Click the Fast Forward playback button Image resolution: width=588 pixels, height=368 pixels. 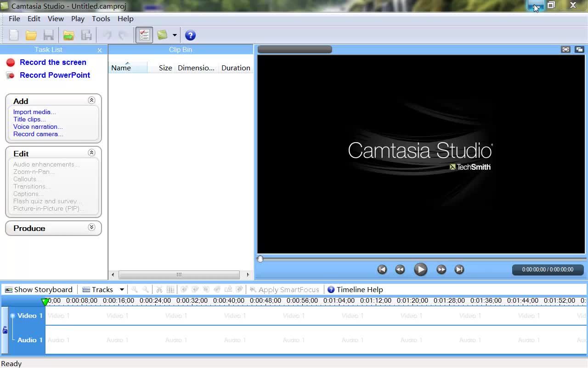click(x=441, y=270)
